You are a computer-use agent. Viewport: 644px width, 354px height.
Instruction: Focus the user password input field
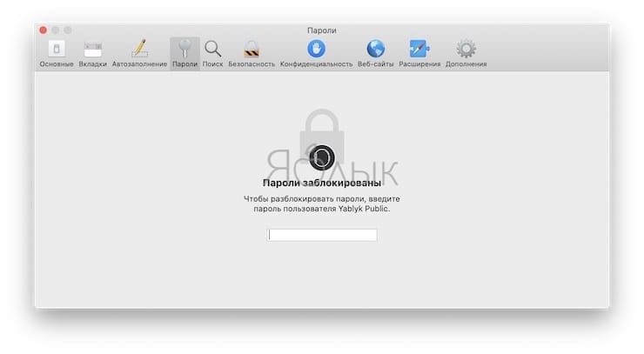322,235
